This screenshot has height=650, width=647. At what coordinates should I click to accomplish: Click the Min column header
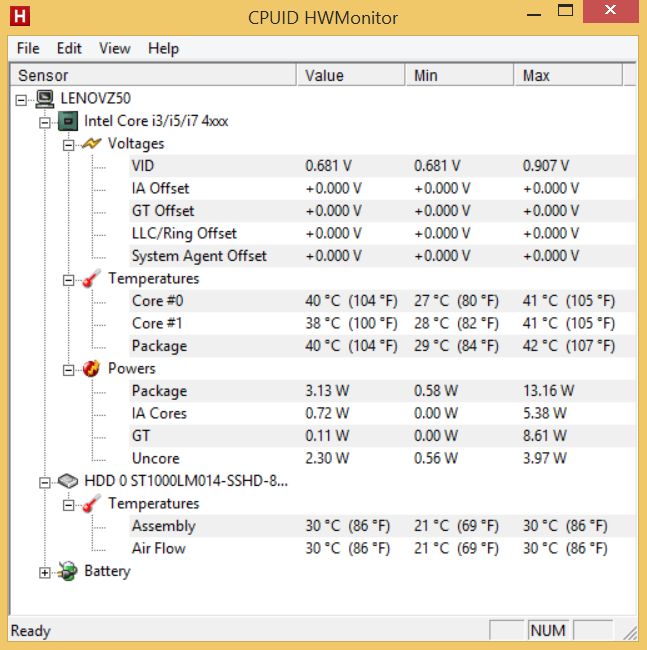pyautogui.click(x=460, y=75)
